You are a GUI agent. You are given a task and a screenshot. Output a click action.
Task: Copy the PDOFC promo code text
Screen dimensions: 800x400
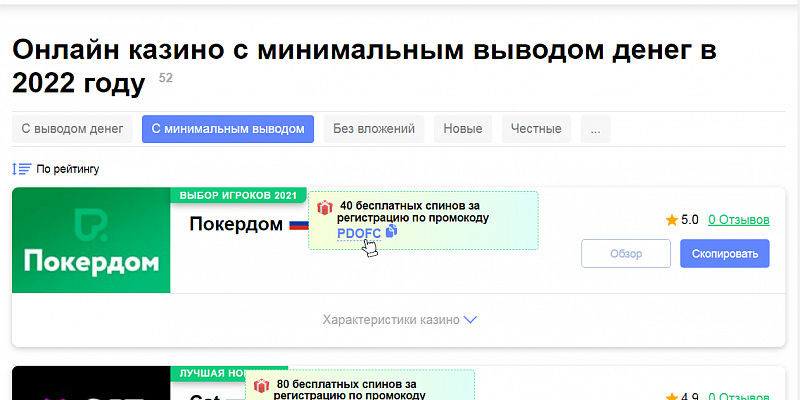point(359,234)
